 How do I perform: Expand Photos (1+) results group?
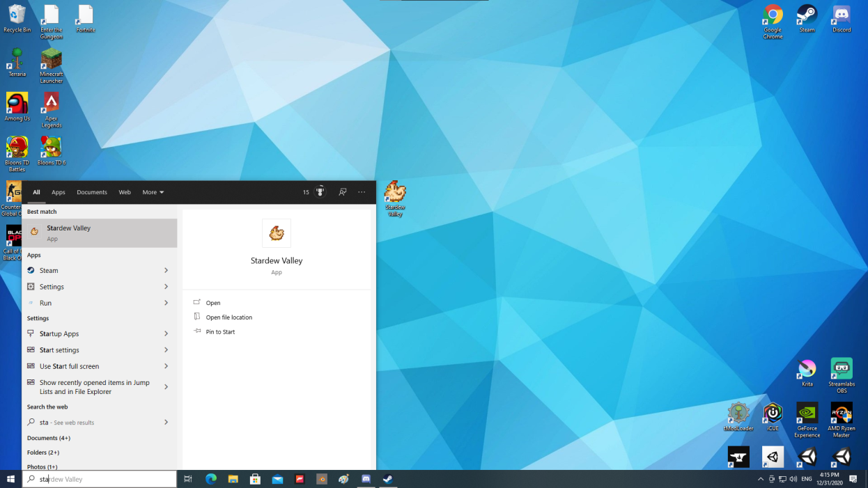tap(42, 467)
